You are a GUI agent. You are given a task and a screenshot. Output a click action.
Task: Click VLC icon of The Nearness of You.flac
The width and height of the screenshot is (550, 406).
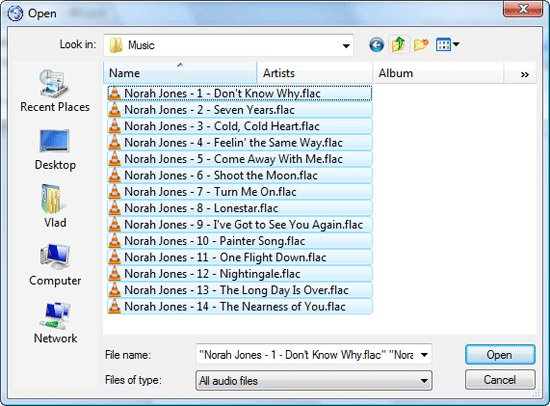click(x=114, y=307)
